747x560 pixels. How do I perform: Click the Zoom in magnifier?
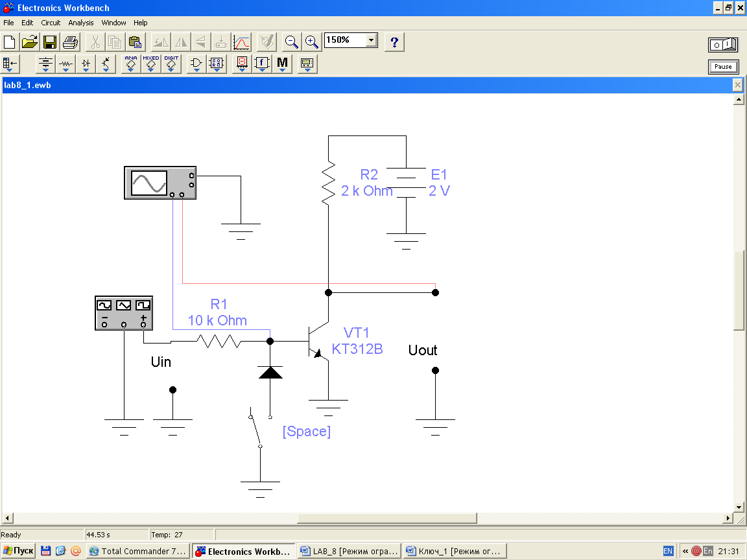(311, 42)
